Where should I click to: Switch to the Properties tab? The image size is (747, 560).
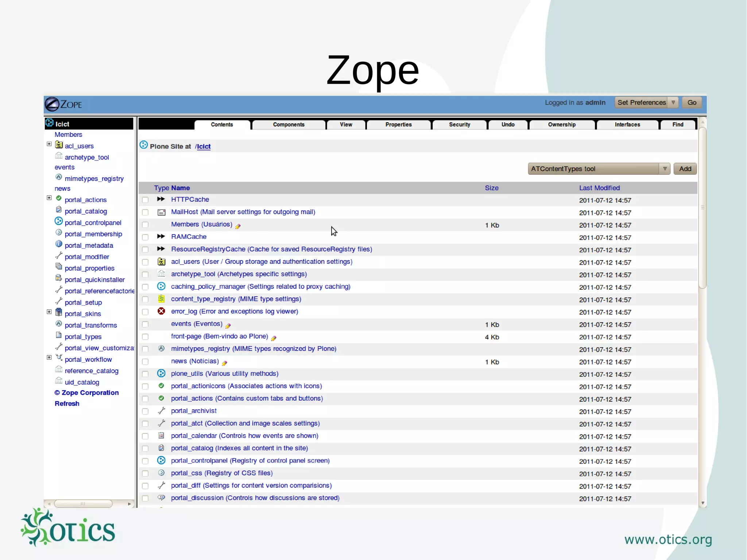[398, 125]
